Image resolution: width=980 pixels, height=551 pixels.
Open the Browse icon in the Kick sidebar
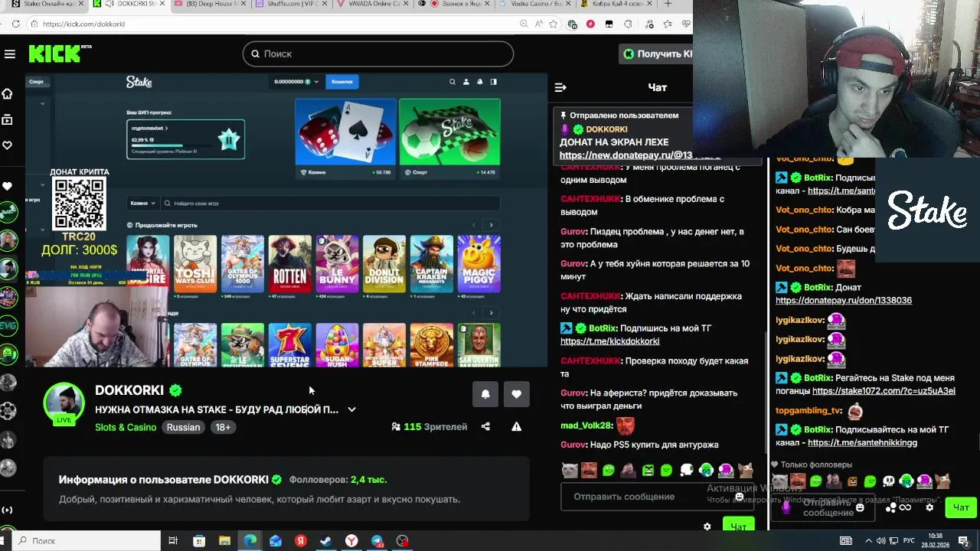click(x=7, y=119)
